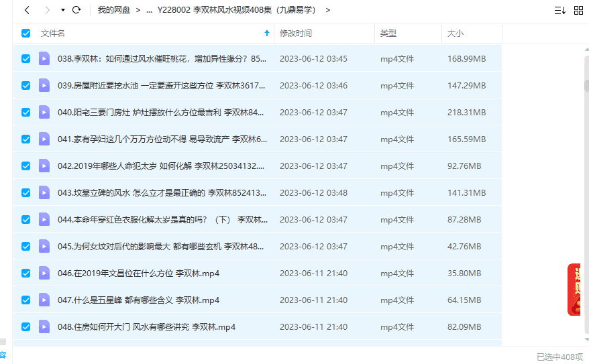
Task: Open file 048.住房如何开大门 风水有哪些讲究
Action: pos(146,327)
